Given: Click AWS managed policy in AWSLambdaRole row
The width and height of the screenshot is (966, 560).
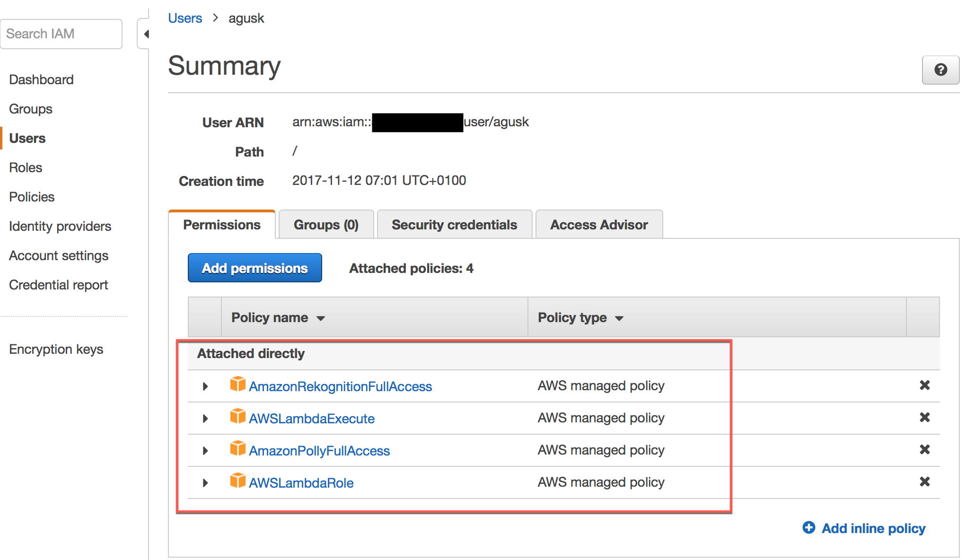Looking at the screenshot, I should pos(601,482).
